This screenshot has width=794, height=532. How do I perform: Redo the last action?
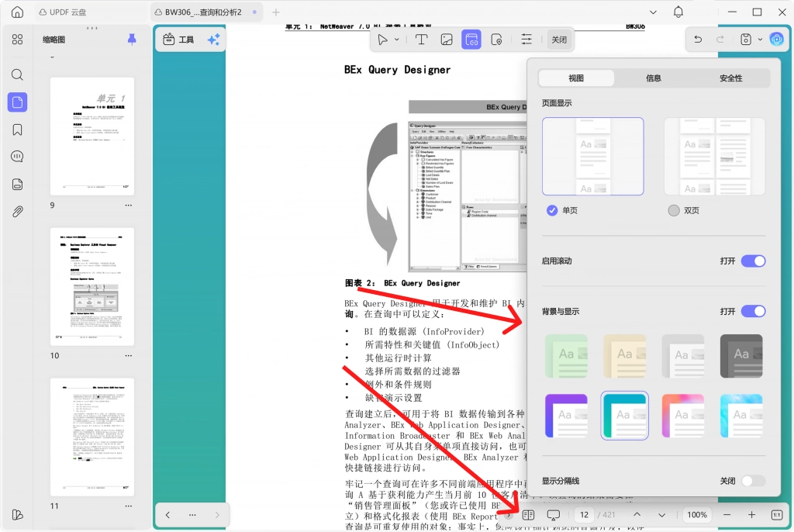click(x=720, y=40)
